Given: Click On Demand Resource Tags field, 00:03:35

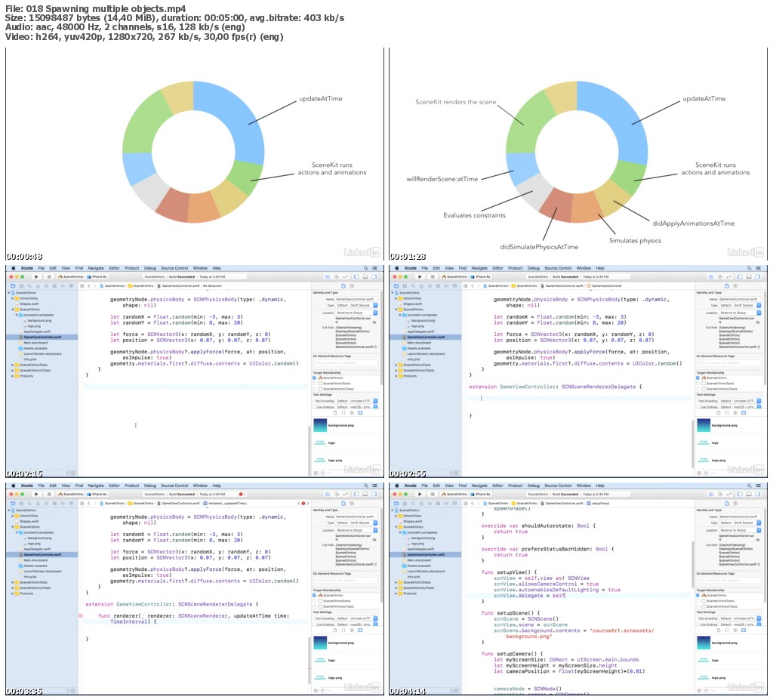Looking at the screenshot, I should coord(346,580).
